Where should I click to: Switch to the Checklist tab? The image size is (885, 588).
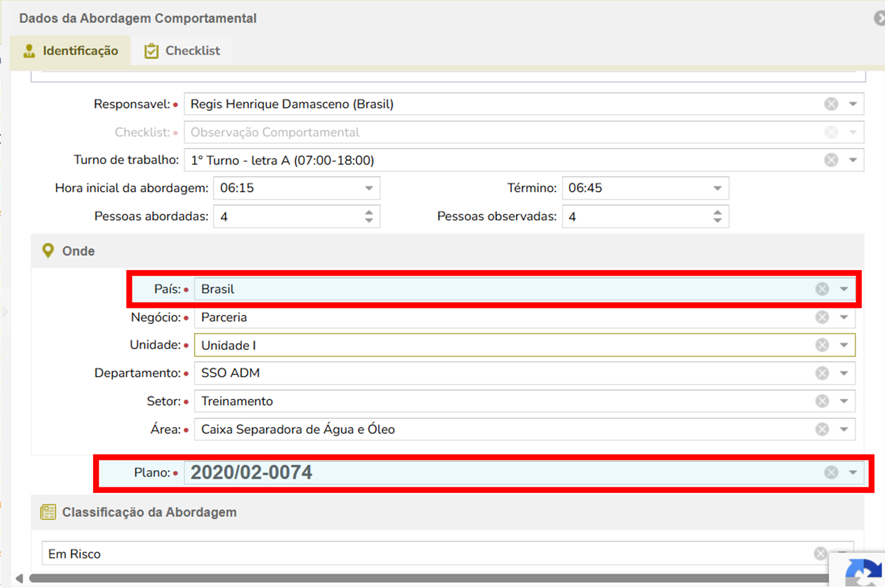182,51
